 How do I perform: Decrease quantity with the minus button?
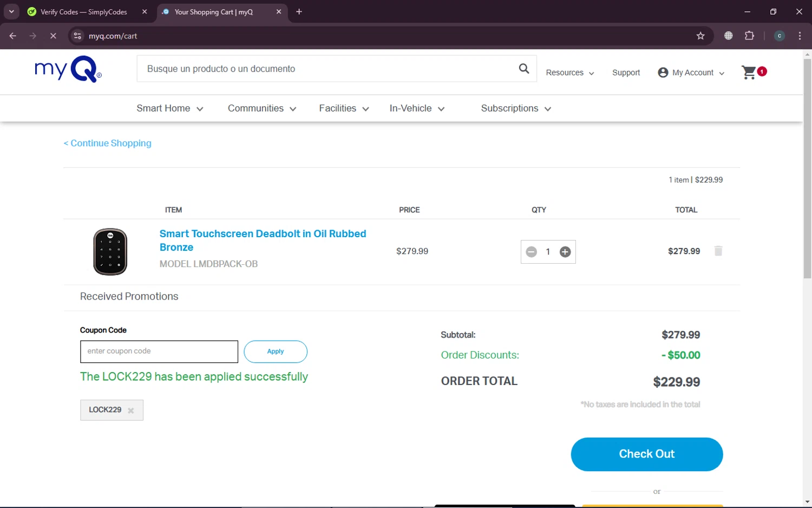tap(531, 252)
